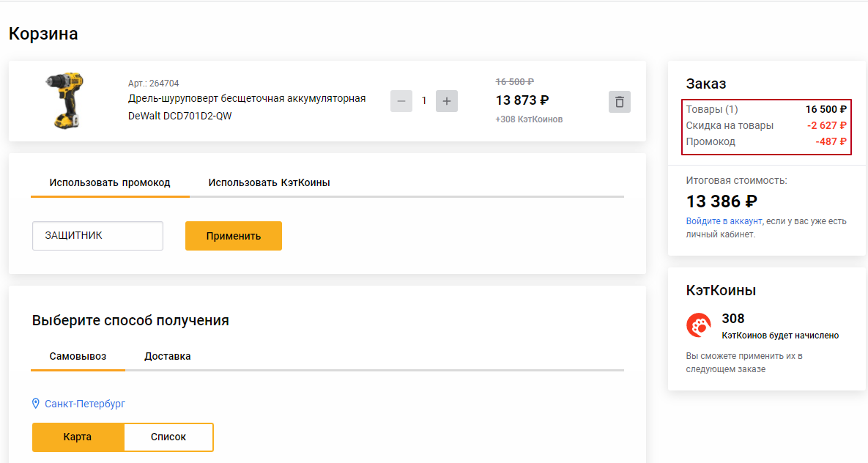This screenshot has width=868, height=463.
Task: Click the article number Арт.: 264704
Action: point(153,84)
